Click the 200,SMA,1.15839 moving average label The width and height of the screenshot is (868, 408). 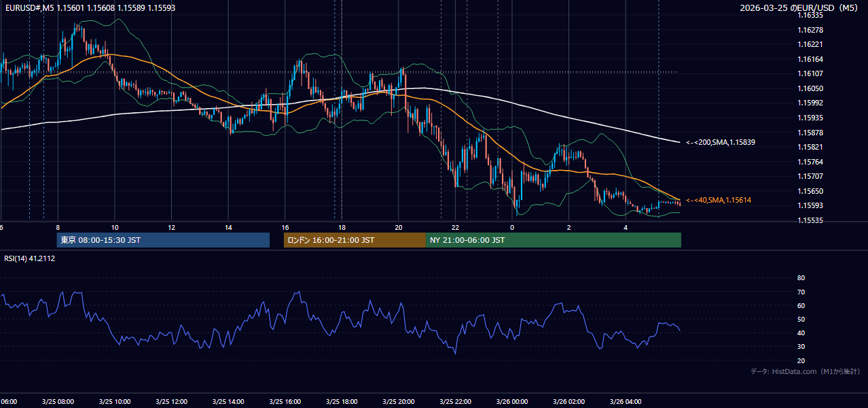pos(721,143)
